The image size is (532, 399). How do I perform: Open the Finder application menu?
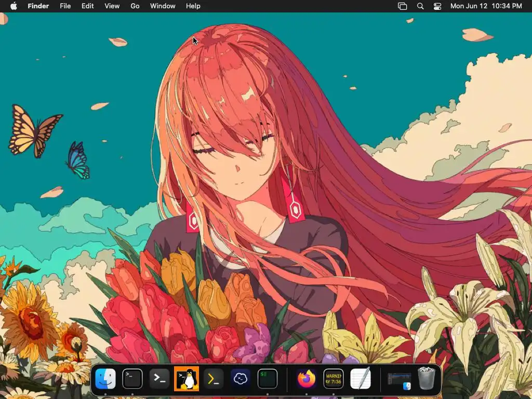(x=38, y=6)
